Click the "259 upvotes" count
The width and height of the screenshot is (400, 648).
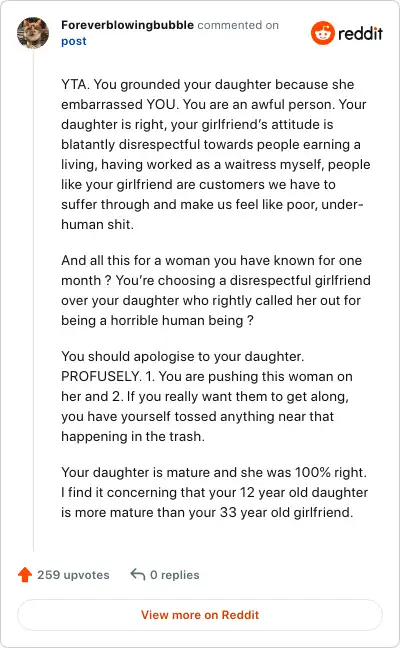click(73, 575)
